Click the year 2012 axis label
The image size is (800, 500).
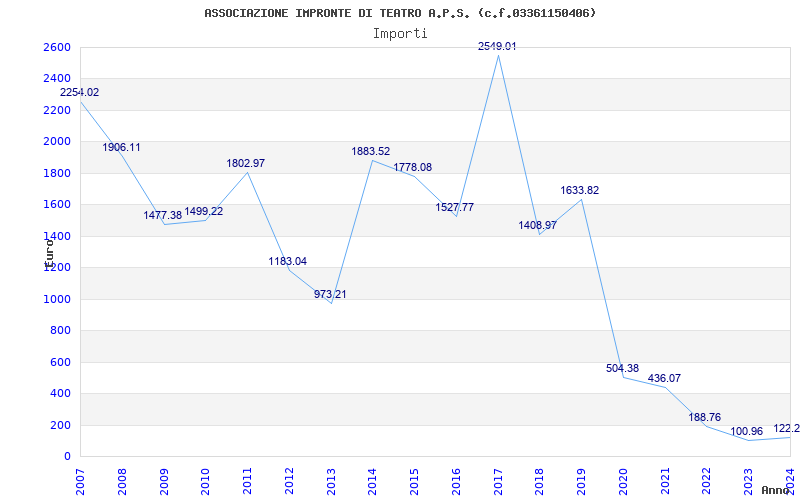pos(289,482)
